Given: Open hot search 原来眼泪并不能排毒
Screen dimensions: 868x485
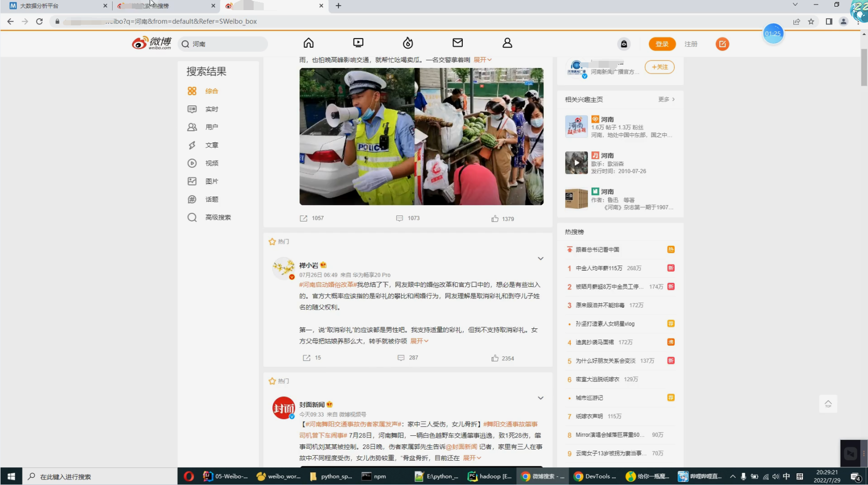Looking at the screenshot, I should [600, 305].
